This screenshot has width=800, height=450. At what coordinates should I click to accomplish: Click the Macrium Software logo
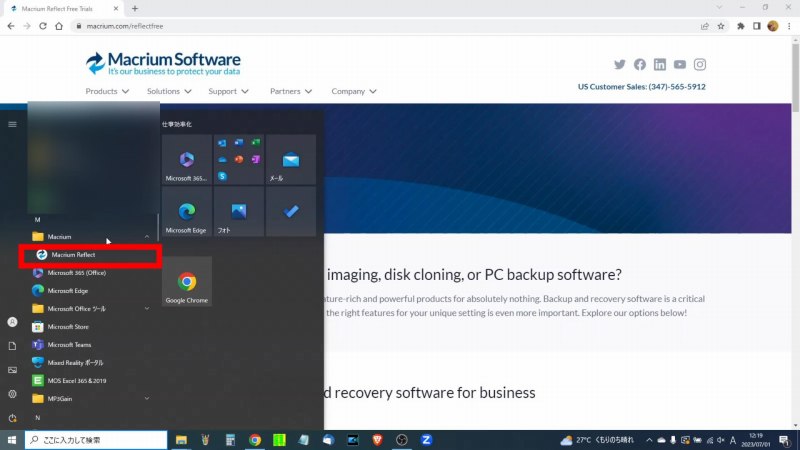click(163, 64)
